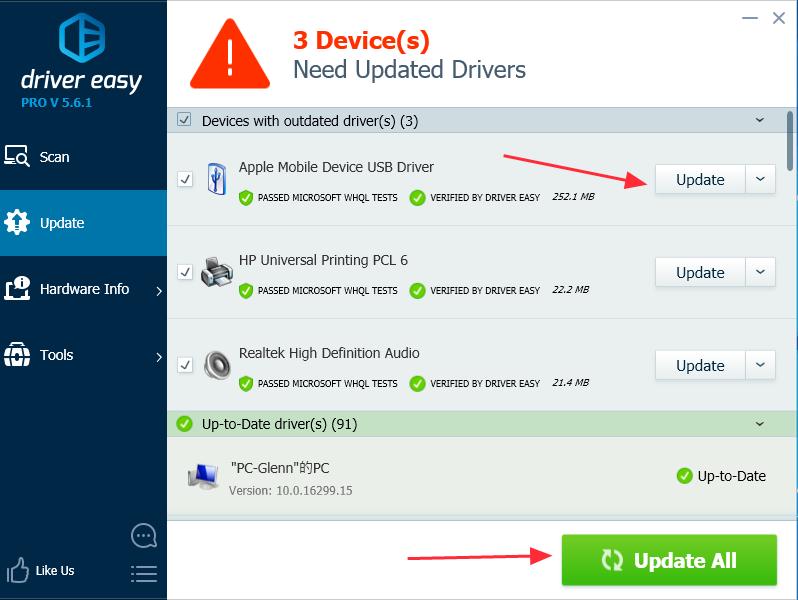Expand the Hardware Info submenu arrow
798x600 pixels.
(x=159, y=291)
